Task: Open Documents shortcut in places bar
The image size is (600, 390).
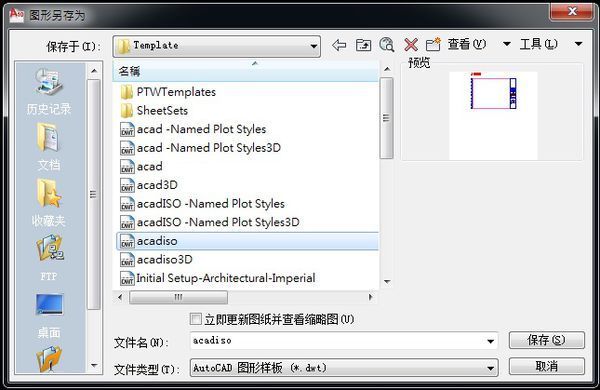Action: pos(49,147)
